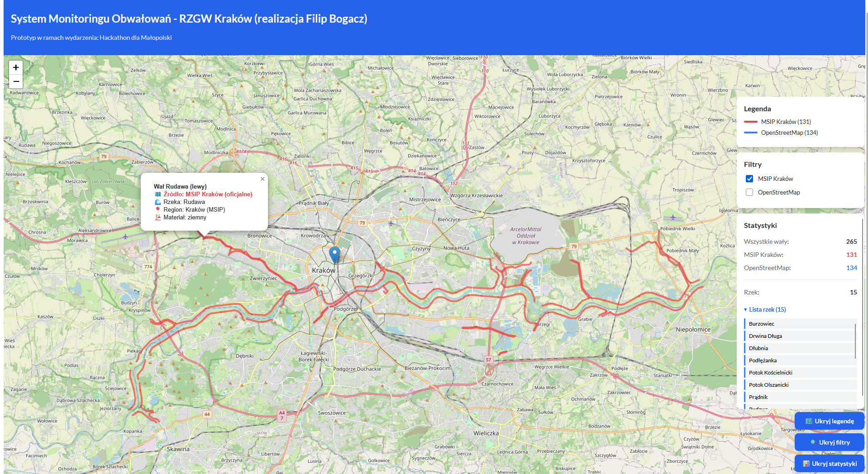Click the OpenStreetMap (134) legend label
868x474 pixels.
click(790, 133)
